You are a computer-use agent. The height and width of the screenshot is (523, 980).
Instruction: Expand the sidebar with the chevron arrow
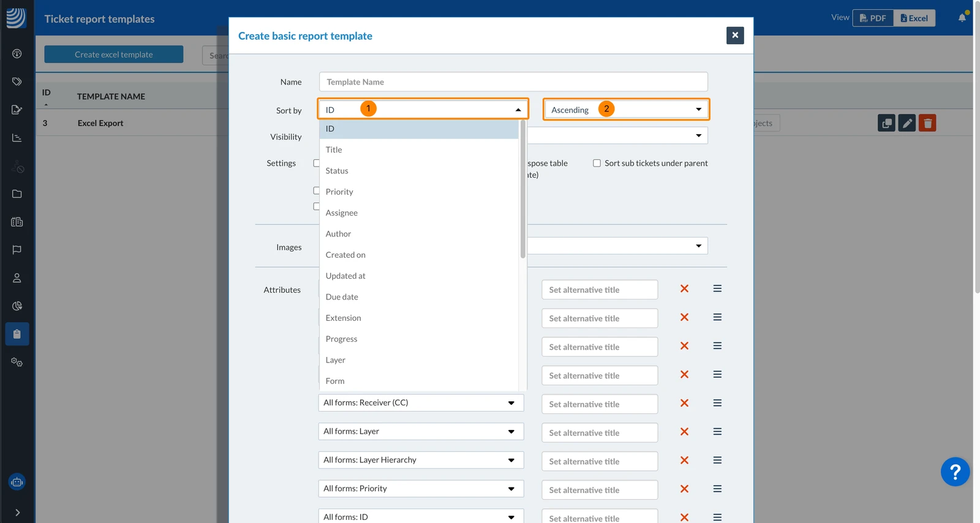point(17,513)
